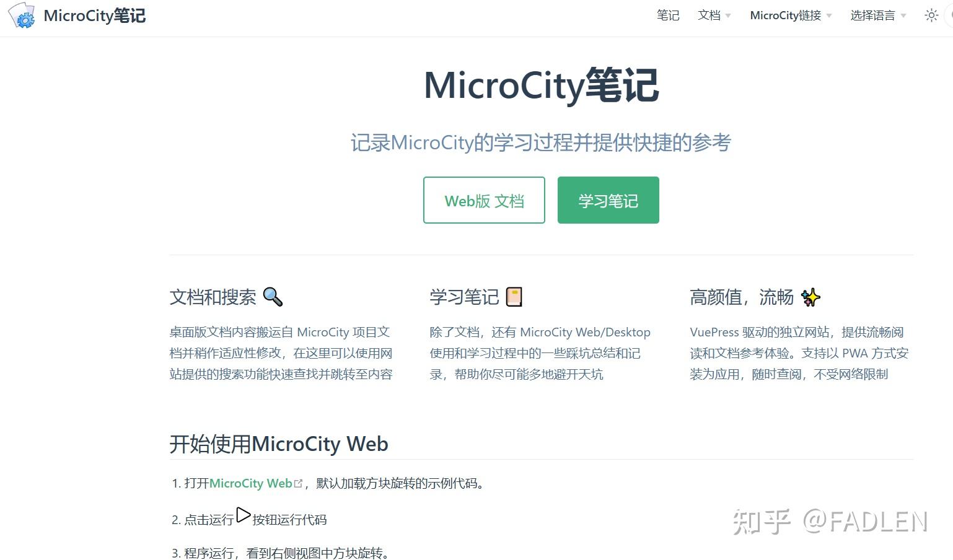Click the 知乎 @FADLEN watermark text
This screenshot has width=953, height=560.
(830, 522)
